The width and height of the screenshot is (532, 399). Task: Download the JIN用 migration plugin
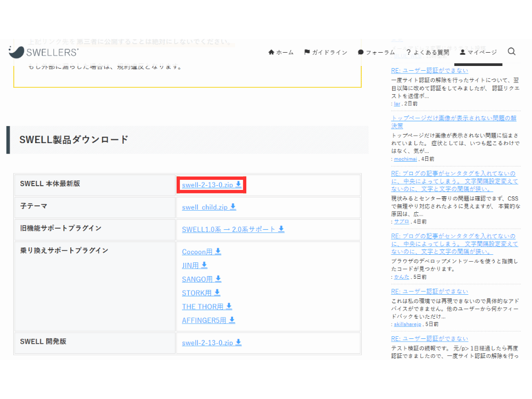[x=195, y=265]
